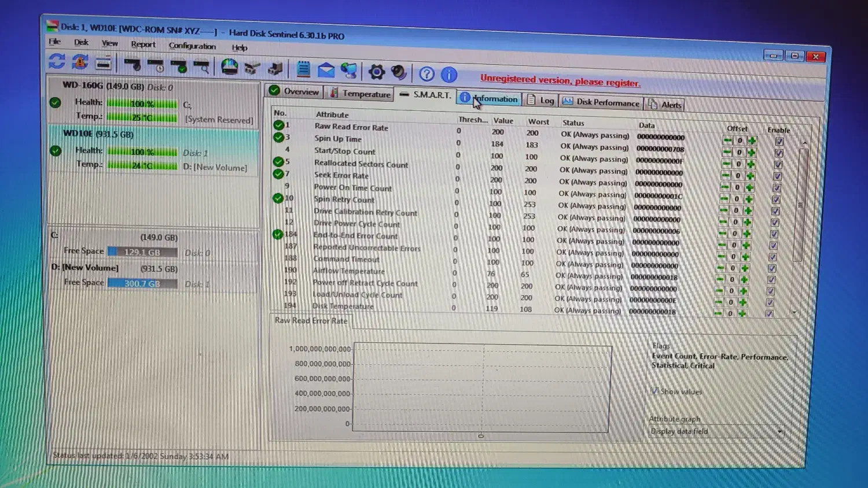Click the blue info circle toolbar icon

click(449, 74)
